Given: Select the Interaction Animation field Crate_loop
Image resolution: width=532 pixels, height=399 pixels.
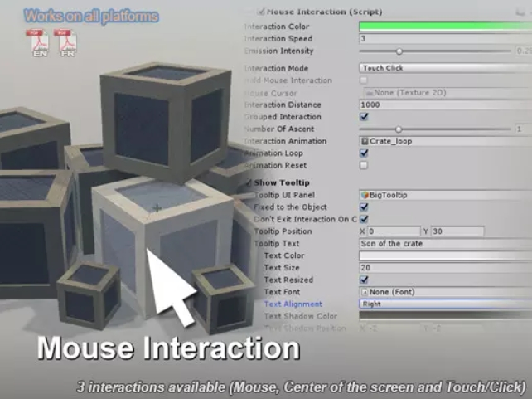Looking at the screenshot, I should point(446,141).
